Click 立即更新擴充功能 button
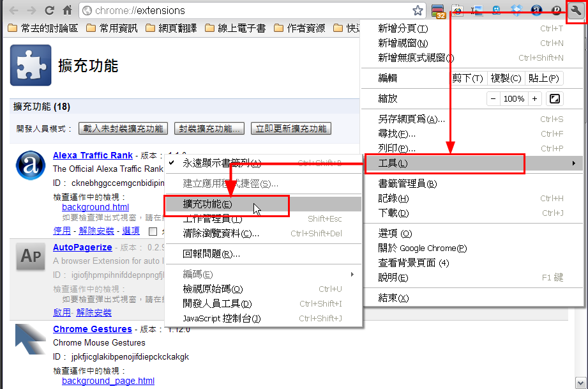The height and width of the screenshot is (389, 588). [291, 128]
